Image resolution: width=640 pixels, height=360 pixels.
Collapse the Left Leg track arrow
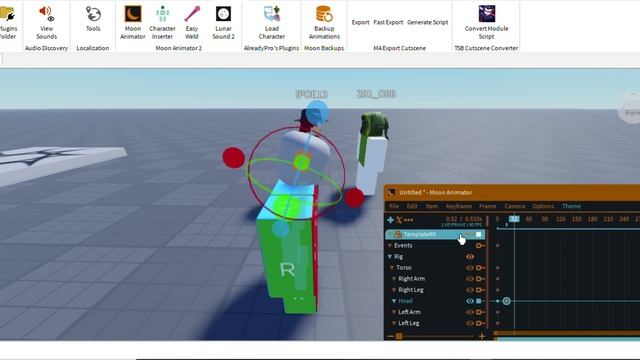click(394, 323)
